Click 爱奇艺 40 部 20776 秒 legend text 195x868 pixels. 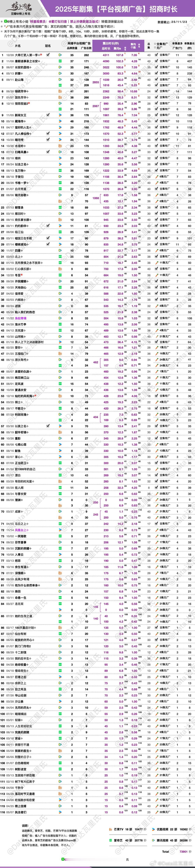130,840
